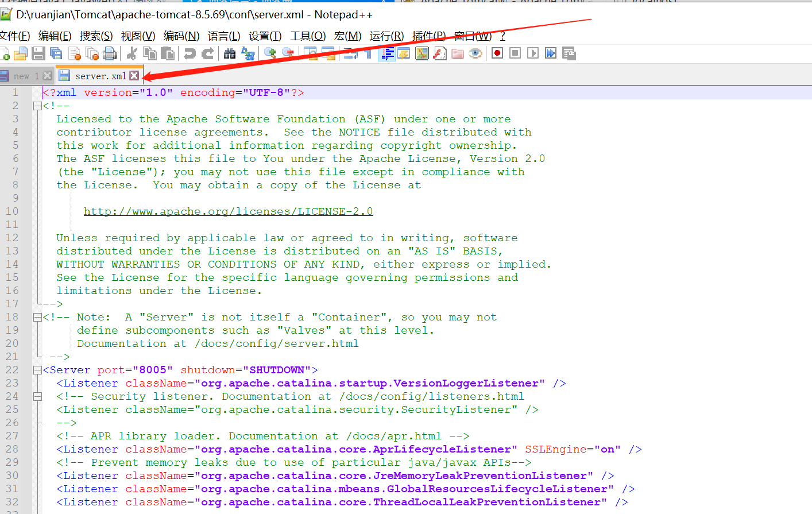
Task: Stop macro recording icon
Action: (515, 53)
